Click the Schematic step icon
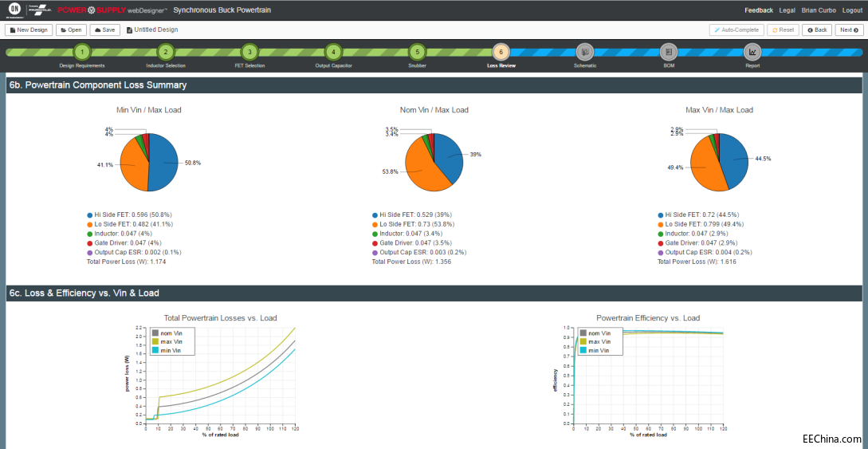The width and height of the screenshot is (868, 449). [x=584, y=52]
